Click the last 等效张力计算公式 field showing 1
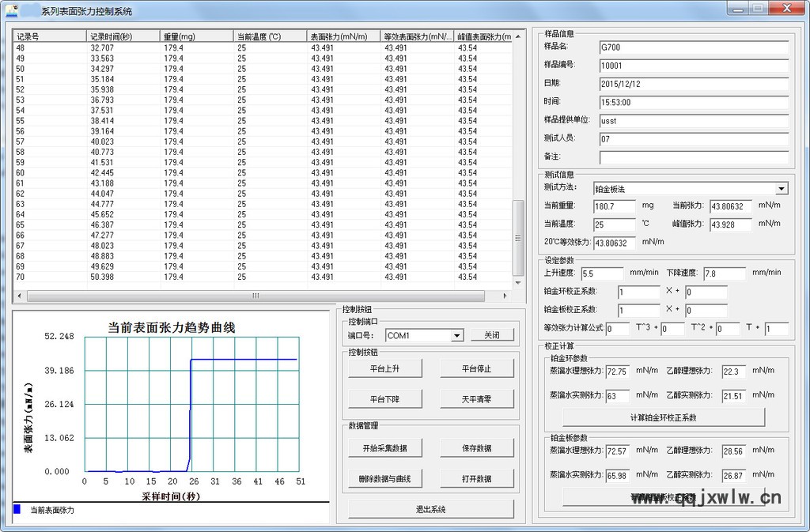810x532 pixels. click(x=777, y=329)
